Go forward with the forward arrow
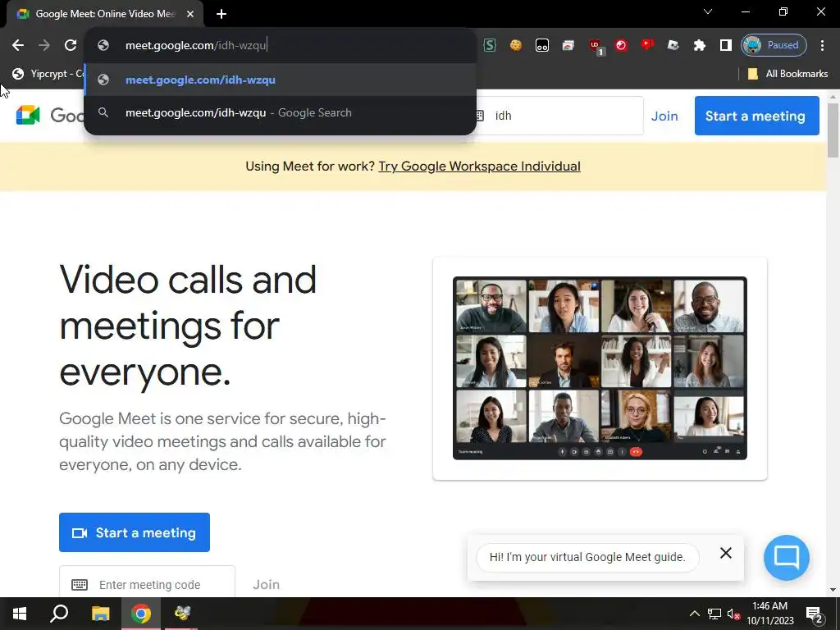Image resolution: width=840 pixels, height=630 pixels. click(44, 45)
